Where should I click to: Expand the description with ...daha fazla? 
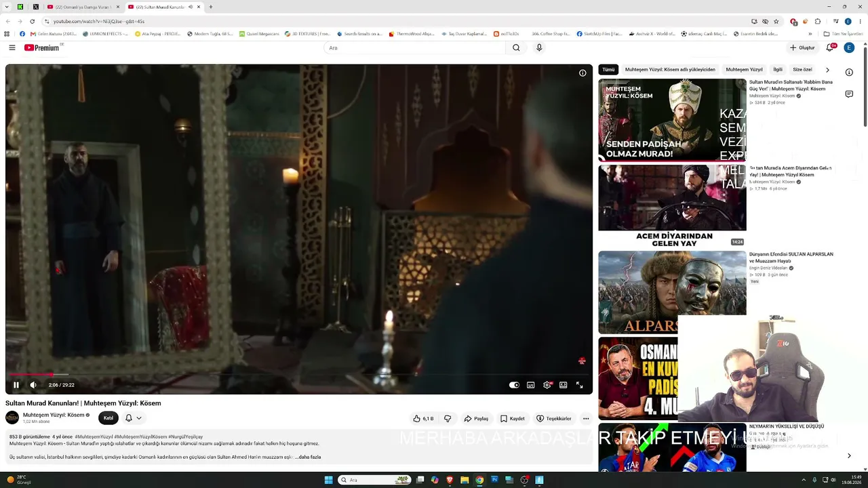(308, 457)
